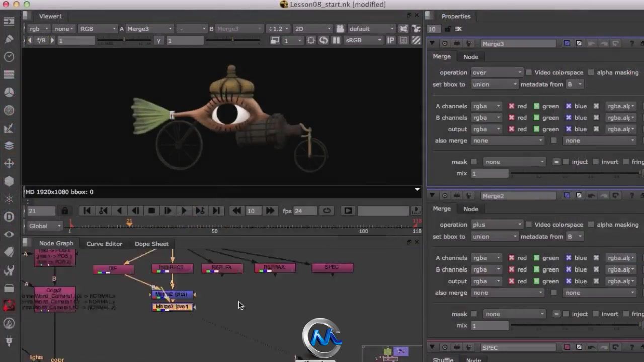This screenshot has width=644, height=362.
Task: Enable the invert checkbox in Merge3
Action: coord(596,162)
